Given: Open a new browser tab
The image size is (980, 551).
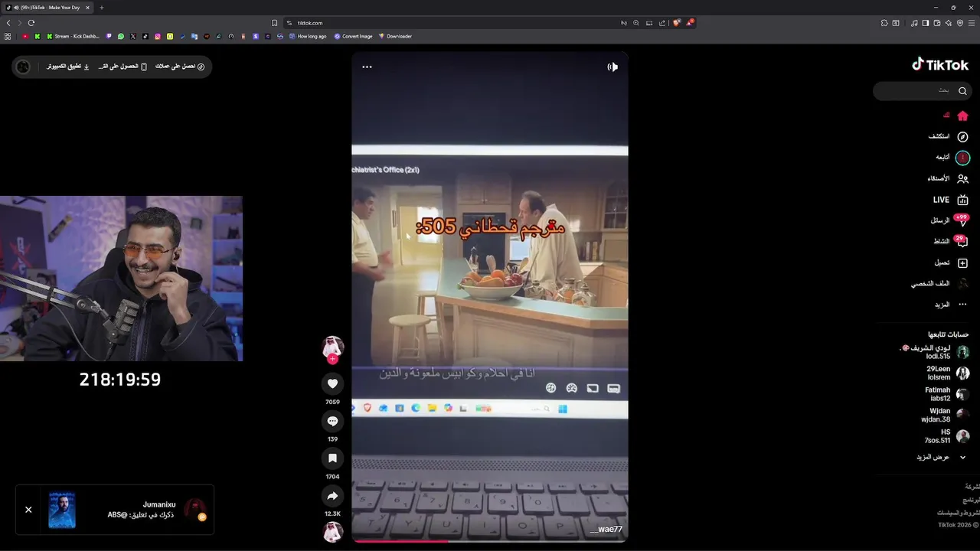Looking at the screenshot, I should click(x=101, y=8).
